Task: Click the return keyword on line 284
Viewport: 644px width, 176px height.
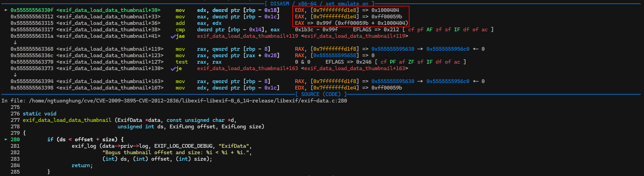Action: (x=81, y=165)
